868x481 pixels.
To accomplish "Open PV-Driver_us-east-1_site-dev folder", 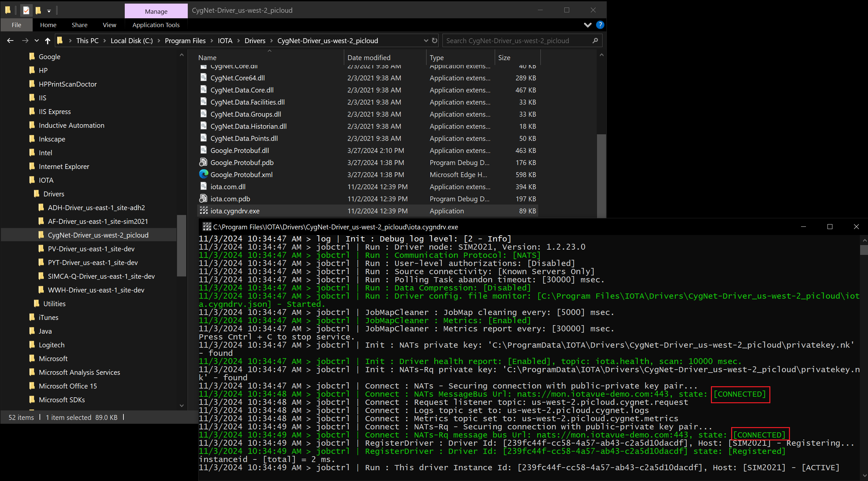I will (91, 249).
